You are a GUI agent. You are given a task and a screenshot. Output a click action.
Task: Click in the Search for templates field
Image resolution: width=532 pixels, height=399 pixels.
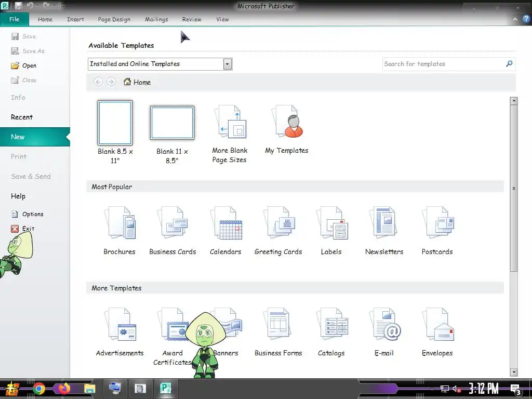pyautogui.click(x=444, y=64)
